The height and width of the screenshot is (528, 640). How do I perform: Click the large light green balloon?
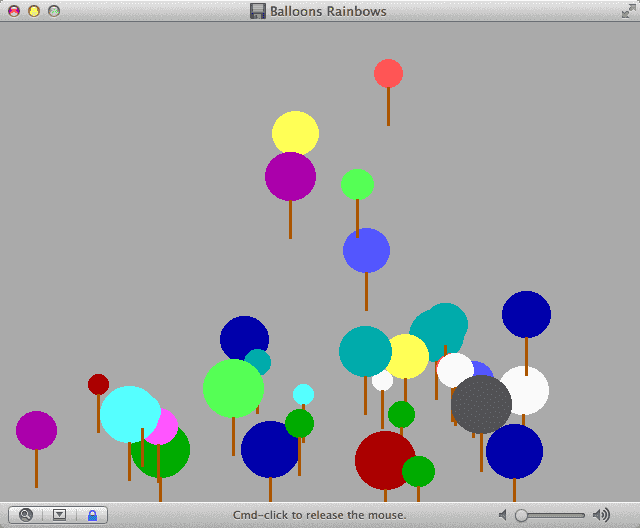(233, 388)
